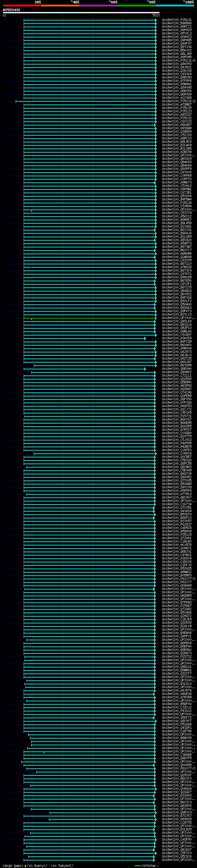The image size is (197, 868).
Task: Select the query name AV553432
Action: [x=11, y=10]
